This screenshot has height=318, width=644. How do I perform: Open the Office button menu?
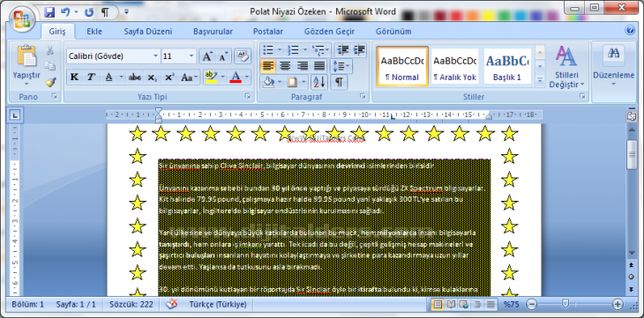(x=21, y=18)
